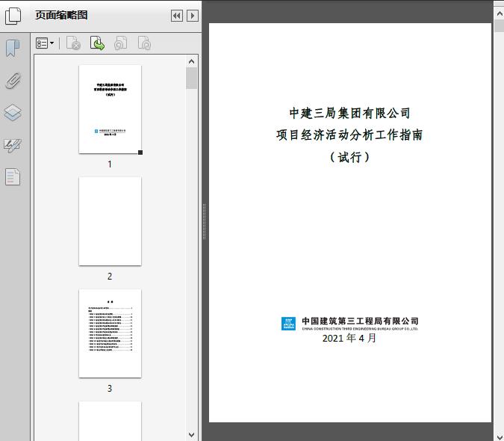Click the '中国建筑第三工程局有限公司' text

point(360,321)
